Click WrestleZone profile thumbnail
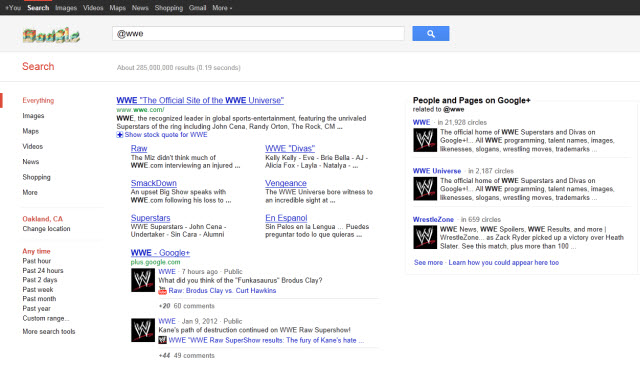 tap(425, 237)
